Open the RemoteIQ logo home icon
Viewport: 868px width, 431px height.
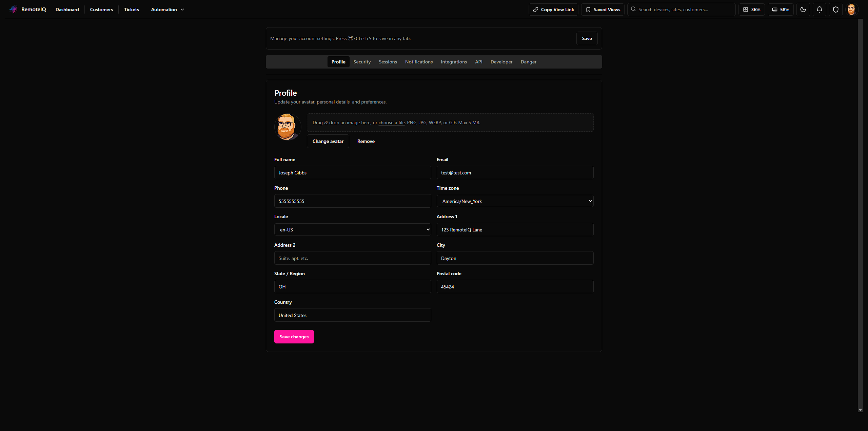13,9
